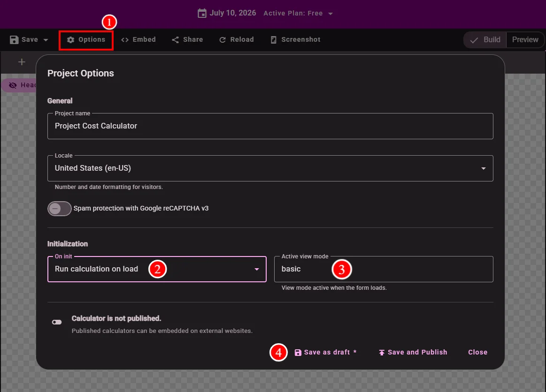
Task: Click the Save floppy disk icon
Action: point(14,40)
